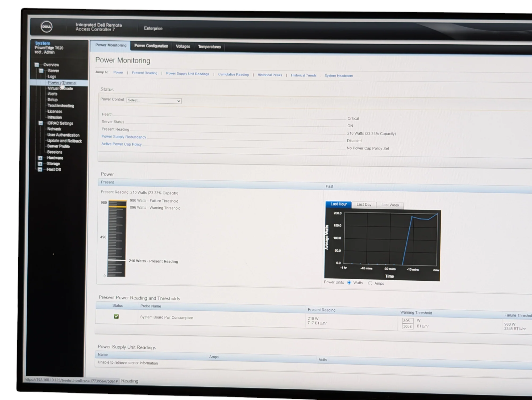Select Overview in the navigation tree

[x=51, y=65]
